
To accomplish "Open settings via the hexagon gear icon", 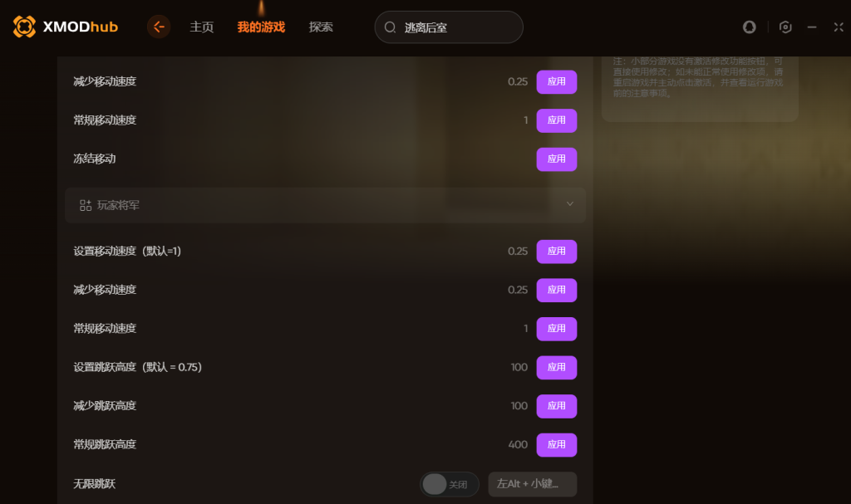I will click(x=785, y=27).
